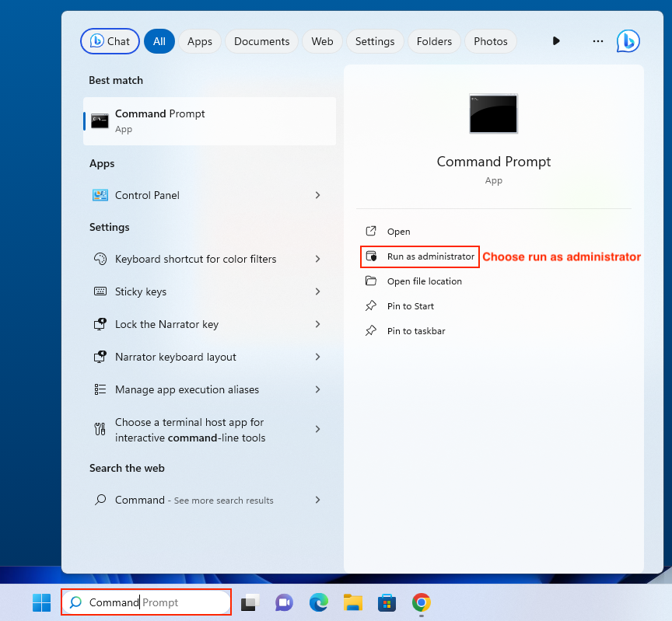The image size is (672, 621).
Task: Switch to the Apps filter tab
Action: [x=200, y=41]
